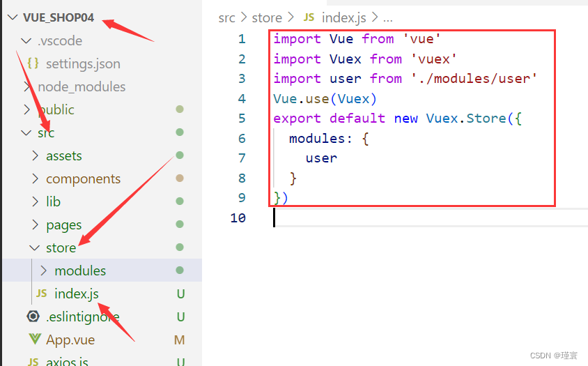Select the modules folder name
Image resolution: width=588 pixels, height=366 pixels.
pyautogui.click(x=80, y=270)
